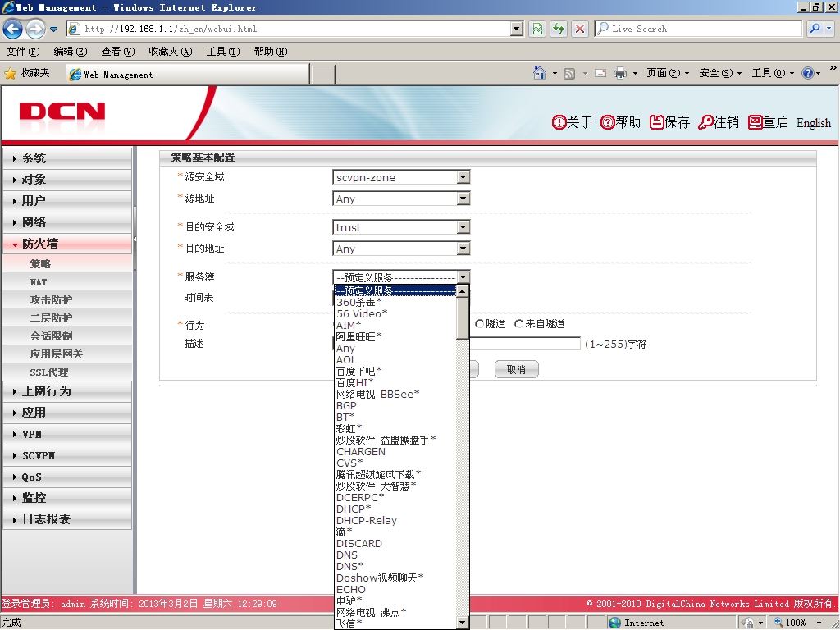
Task: Click the Internet zone globe icon
Action: [615, 623]
